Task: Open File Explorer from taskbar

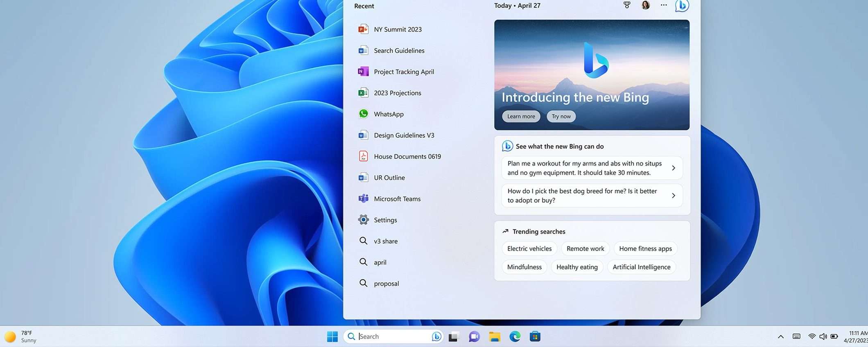Action: click(x=495, y=336)
